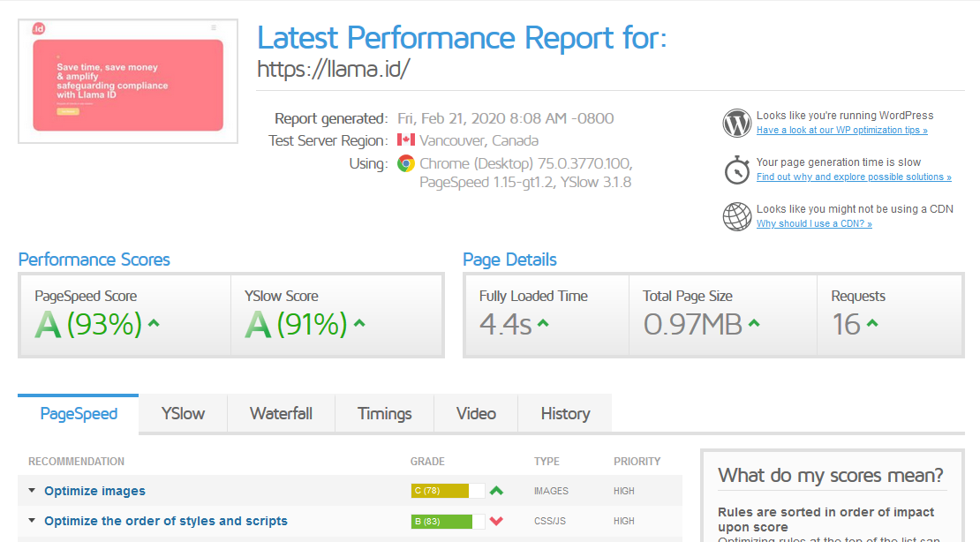
Task: Click the globe CDN icon
Action: point(736,216)
